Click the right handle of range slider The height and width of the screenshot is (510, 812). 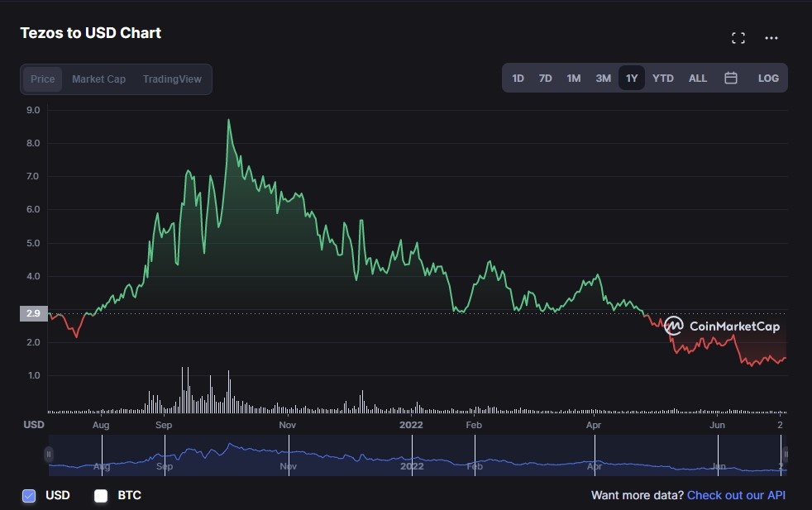(x=786, y=454)
